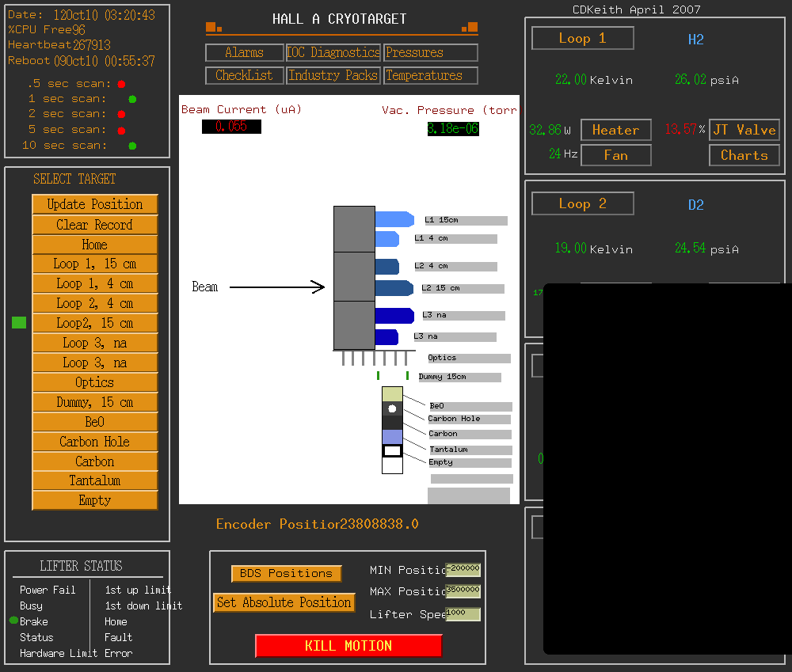Open the CheckList screen
This screenshot has height=672, width=792.
[x=245, y=75]
